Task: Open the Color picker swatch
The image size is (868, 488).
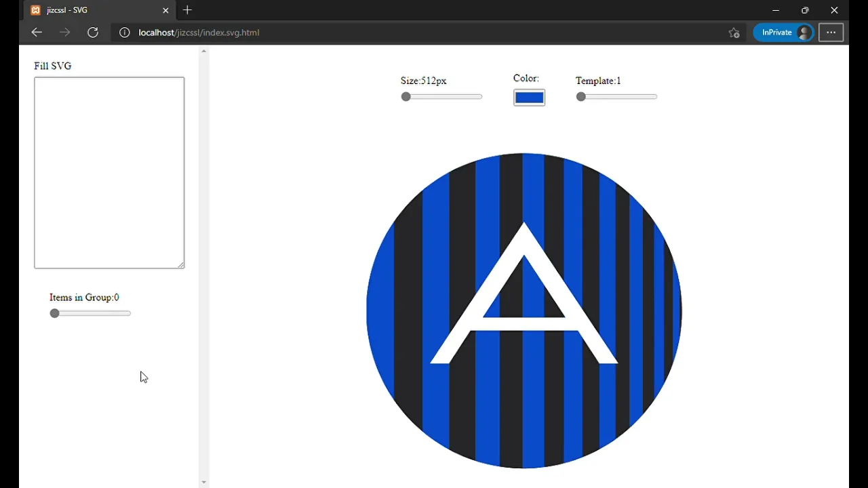Action: pyautogui.click(x=529, y=97)
